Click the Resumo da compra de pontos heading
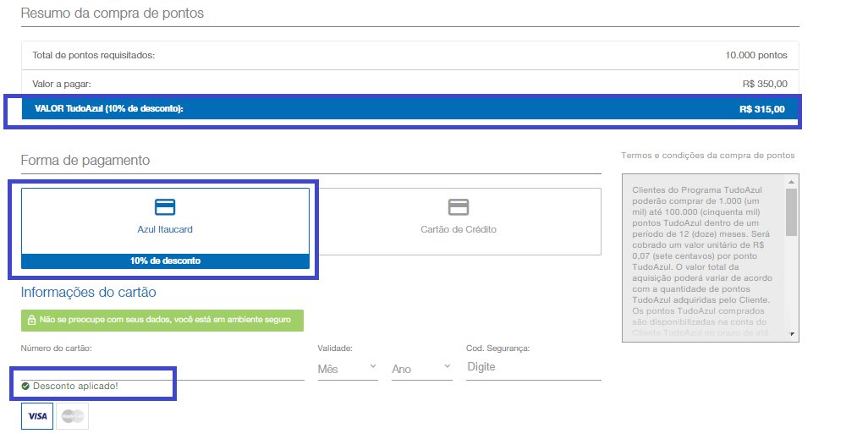 pos(113,14)
